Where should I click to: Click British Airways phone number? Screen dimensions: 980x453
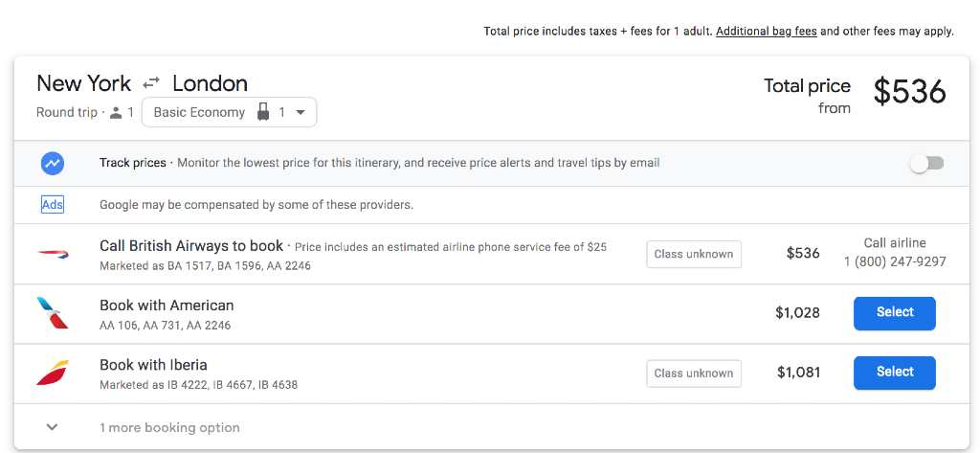pyautogui.click(x=895, y=261)
